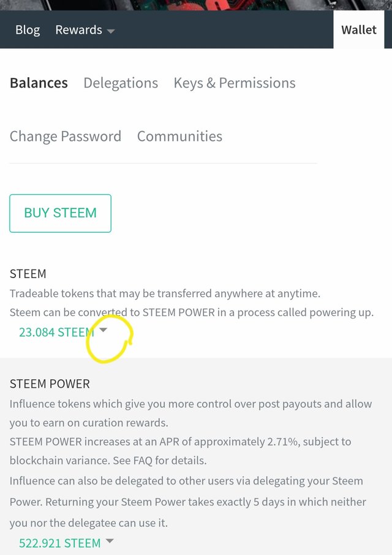This screenshot has height=555, width=392.
Task: Open the Change Password page
Action: click(66, 136)
